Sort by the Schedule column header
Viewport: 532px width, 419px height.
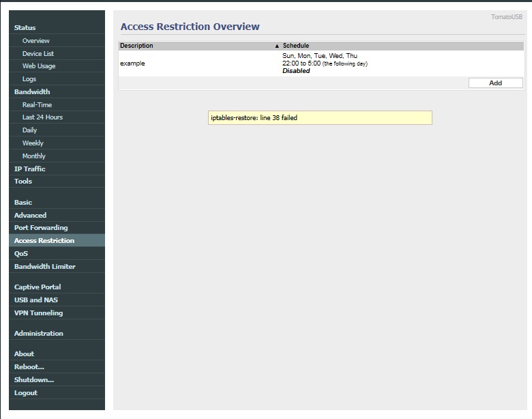click(296, 46)
